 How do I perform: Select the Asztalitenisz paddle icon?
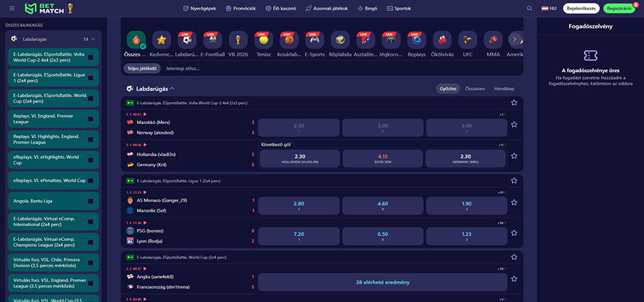tap(366, 40)
